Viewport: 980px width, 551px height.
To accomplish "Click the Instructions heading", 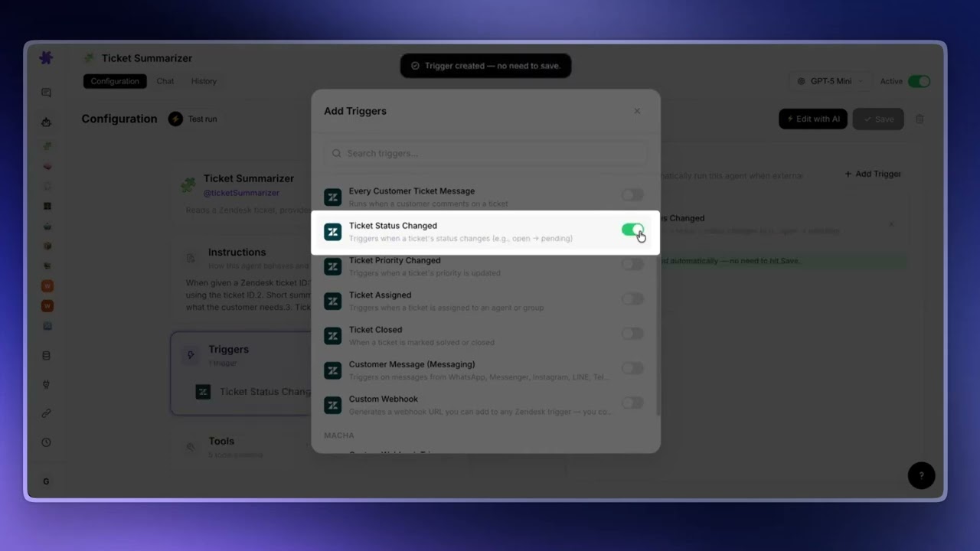I will click(x=237, y=252).
